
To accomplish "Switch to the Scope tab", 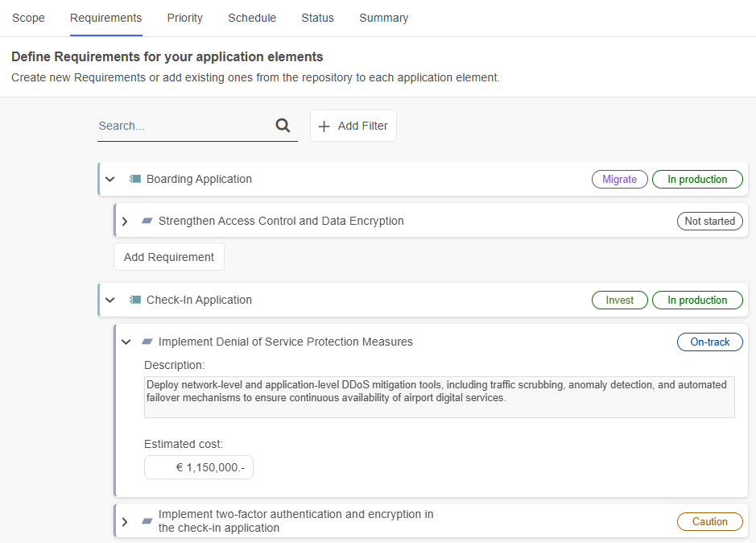I will [28, 18].
